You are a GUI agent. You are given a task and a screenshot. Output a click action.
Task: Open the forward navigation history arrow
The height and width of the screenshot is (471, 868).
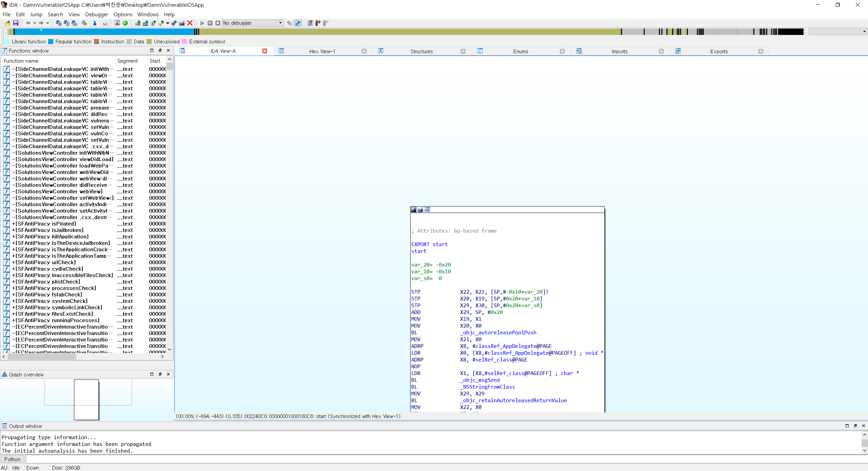48,23
